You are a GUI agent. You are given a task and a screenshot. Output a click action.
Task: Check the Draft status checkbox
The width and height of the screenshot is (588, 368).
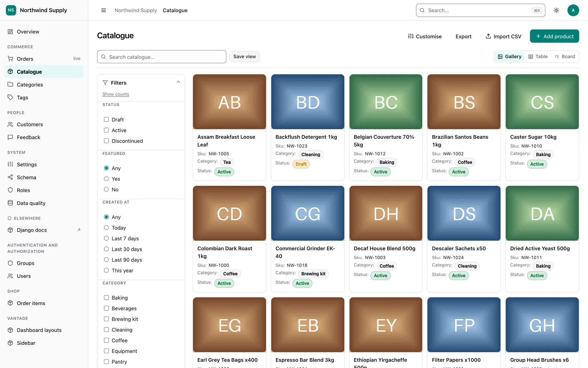click(x=106, y=120)
